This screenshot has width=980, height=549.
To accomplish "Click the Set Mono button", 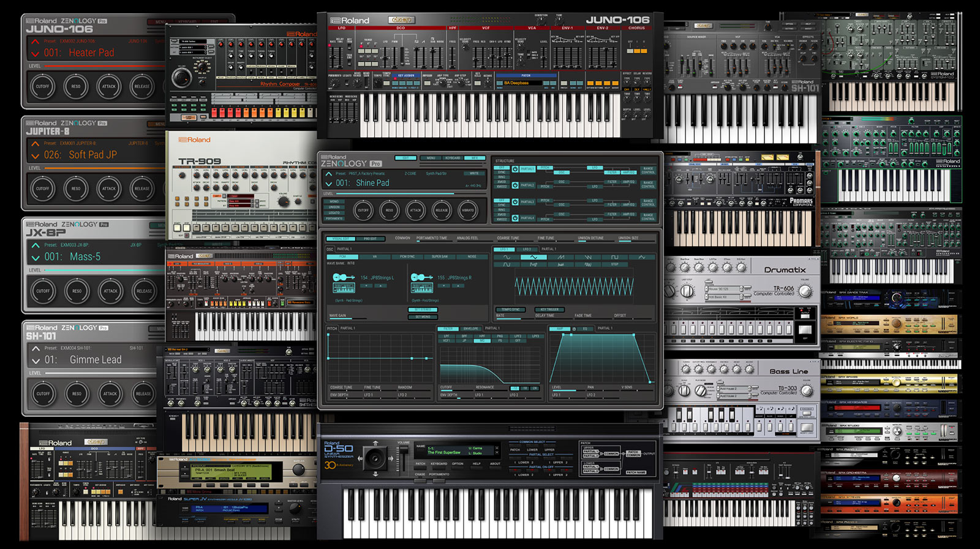I will (x=422, y=317).
